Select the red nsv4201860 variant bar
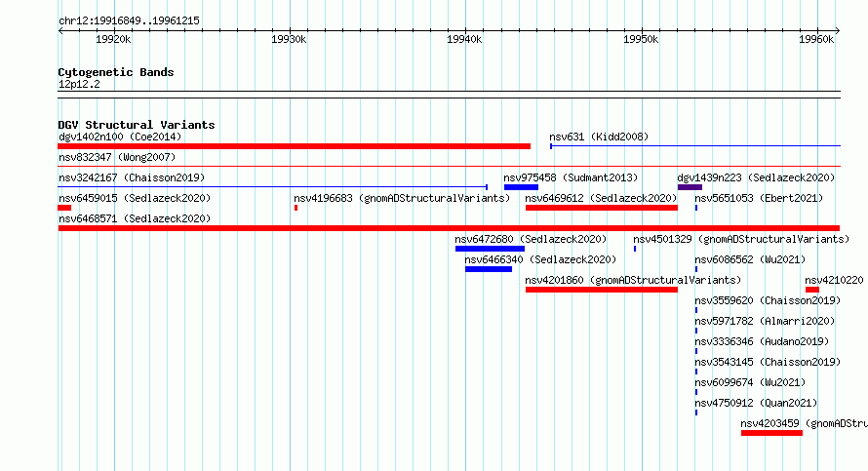868x471 pixels. [x=602, y=290]
